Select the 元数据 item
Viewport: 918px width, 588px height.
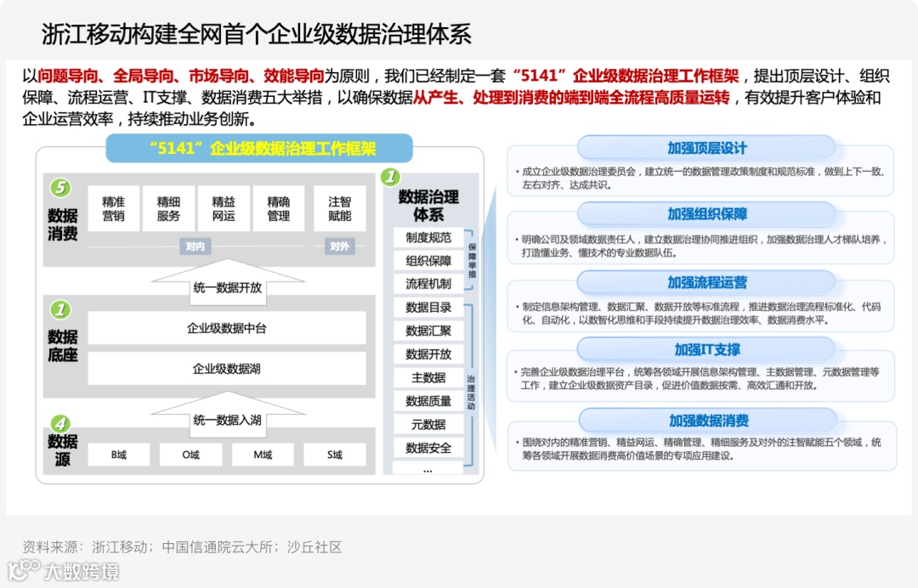click(428, 425)
